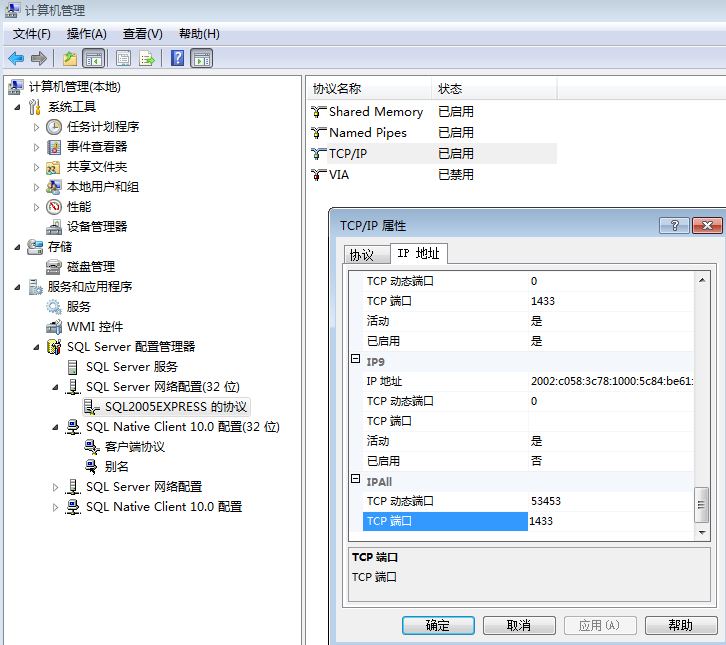Viewport: 726px width, 645px height.
Task: Click the IP9 IP 地址 value
Action: point(611,382)
